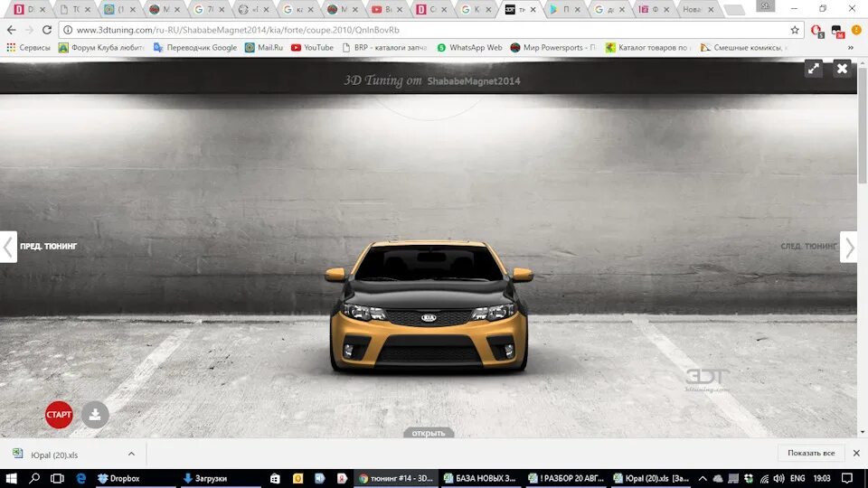The height and width of the screenshot is (488, 868).
Task: Open the Microsoft Store taskbar icon
Action: pyautogui.click(x=275, y=478)
